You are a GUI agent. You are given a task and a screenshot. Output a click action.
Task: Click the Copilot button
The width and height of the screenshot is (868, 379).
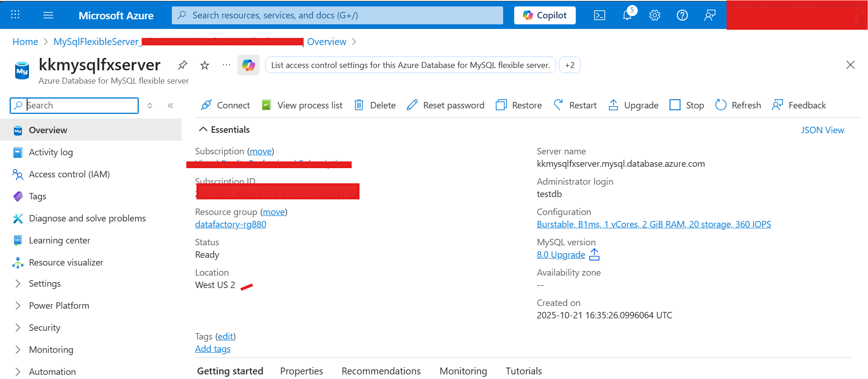point(545,15)
